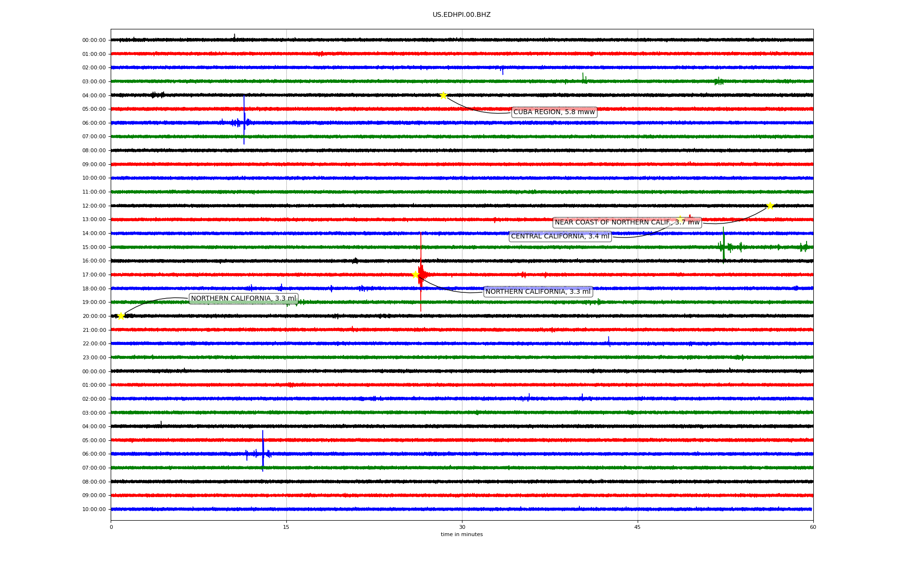Click the yellow star on the 17:00:00 trace

415,275
